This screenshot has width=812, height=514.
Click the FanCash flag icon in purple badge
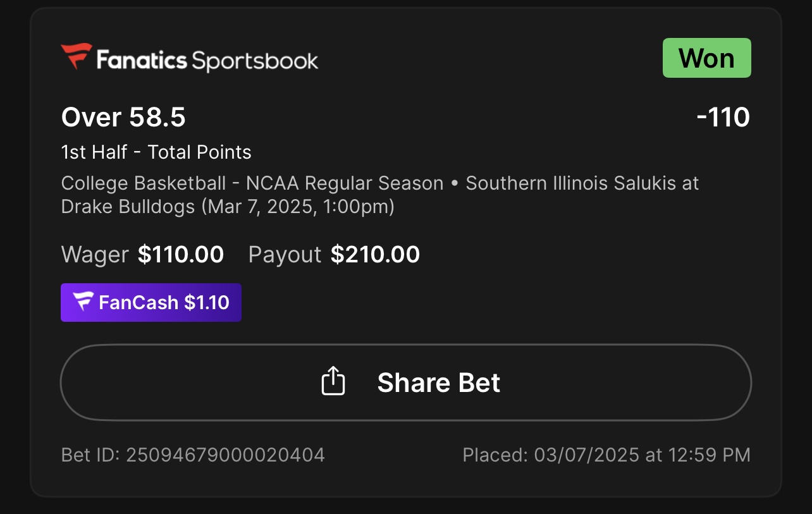83,302
